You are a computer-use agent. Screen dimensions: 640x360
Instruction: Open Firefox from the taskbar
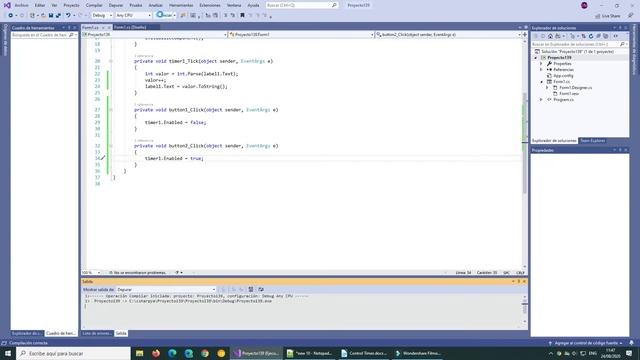click(x=156, y=353)
